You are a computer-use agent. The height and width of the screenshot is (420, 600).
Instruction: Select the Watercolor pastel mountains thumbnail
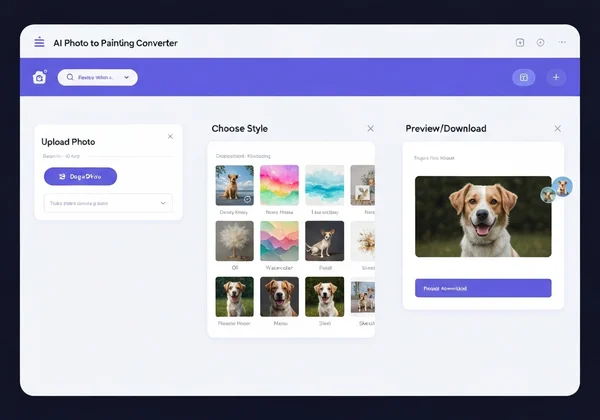[279, 241]
